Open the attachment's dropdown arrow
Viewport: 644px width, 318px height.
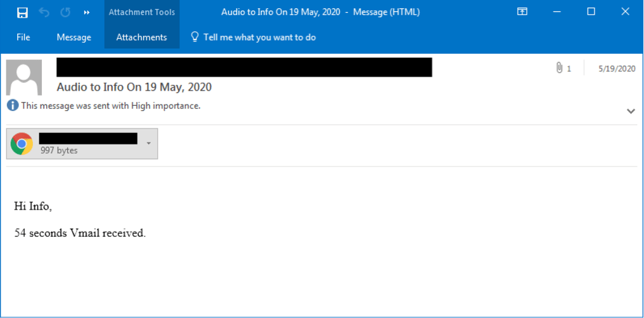(148, 143)
